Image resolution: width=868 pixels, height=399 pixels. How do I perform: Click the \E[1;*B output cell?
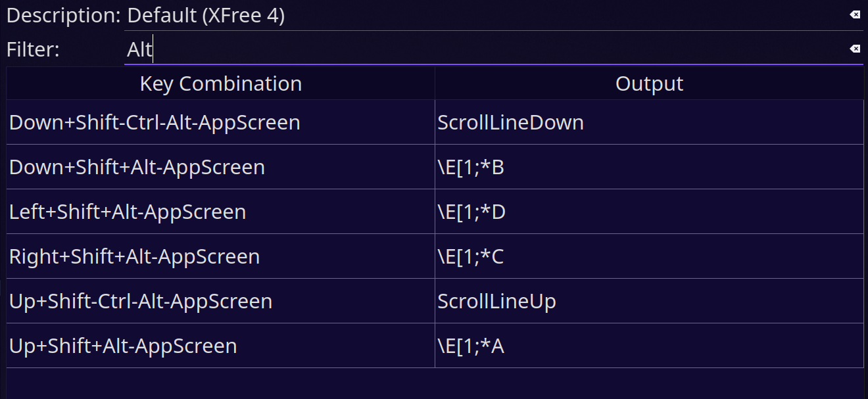pos(649,167)
